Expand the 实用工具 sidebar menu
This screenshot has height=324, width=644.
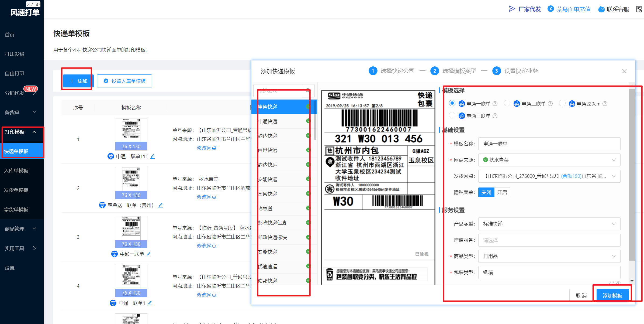point(22,248)
